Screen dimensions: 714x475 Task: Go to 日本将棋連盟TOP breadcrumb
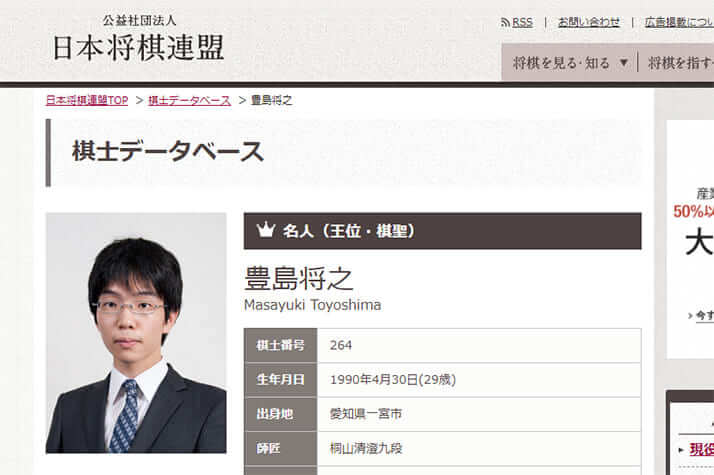coord(87,100)
